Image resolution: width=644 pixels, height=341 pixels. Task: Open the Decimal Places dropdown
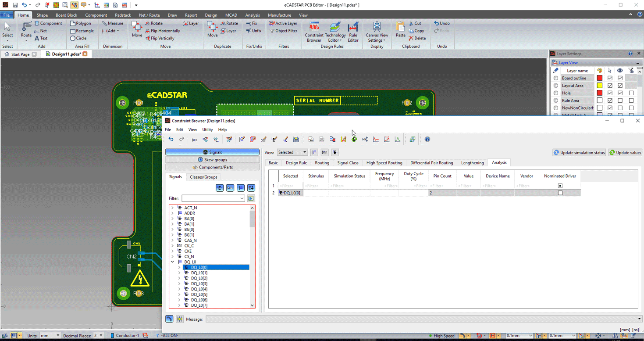99,336
